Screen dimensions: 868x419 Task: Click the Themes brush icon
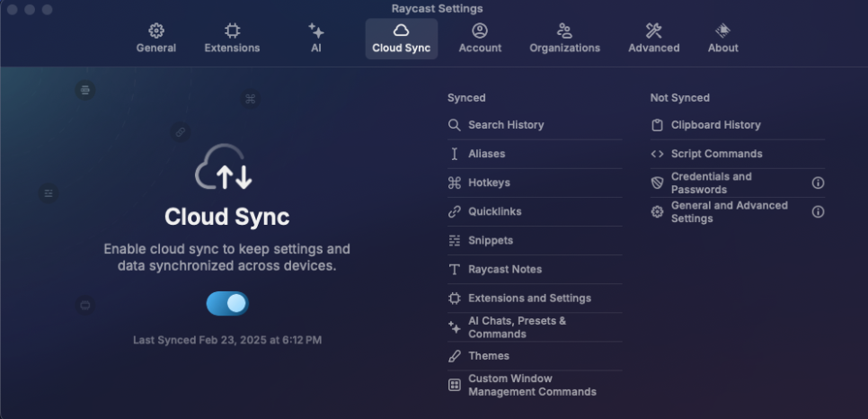(x=455, y=356)
